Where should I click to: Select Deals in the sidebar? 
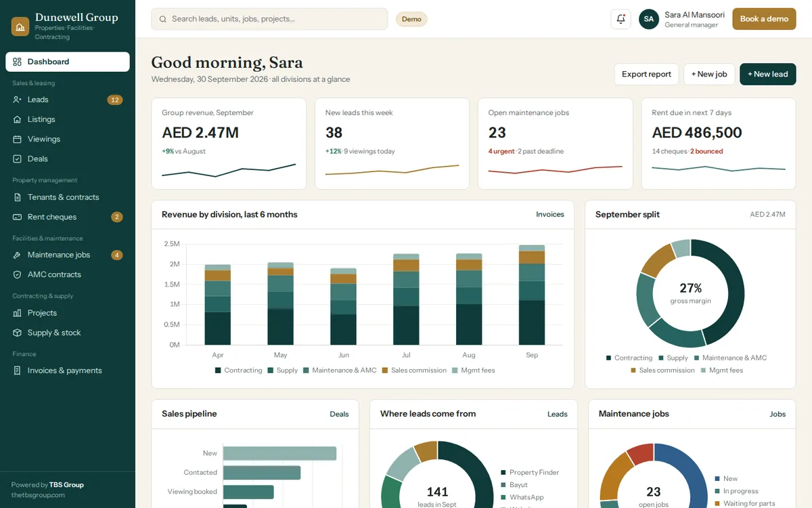click(68, 158)
